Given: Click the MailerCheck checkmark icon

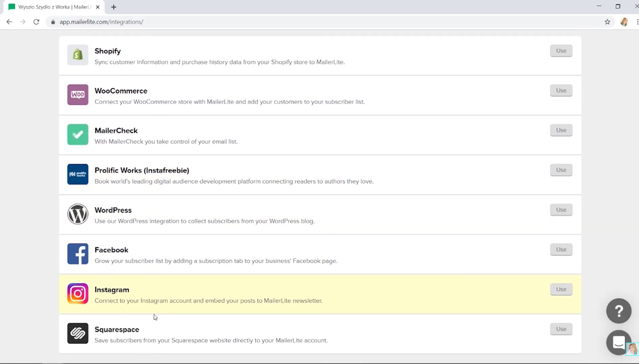Looking at the screenshot, I should pyautogui.click(x=78, y=134).
